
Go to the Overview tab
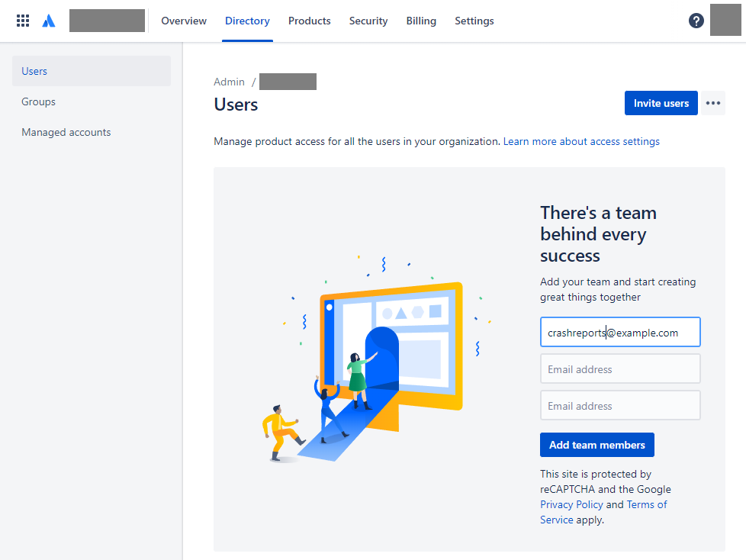pyautogui.click(x=184, y=21)
